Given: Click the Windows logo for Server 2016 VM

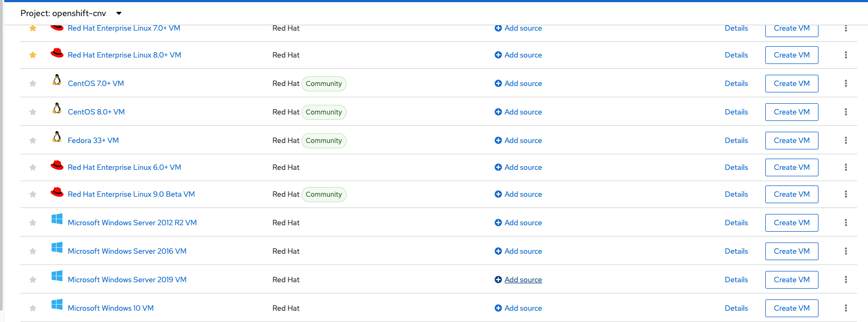Looking at the screenshot, I should tap(57, 247).
